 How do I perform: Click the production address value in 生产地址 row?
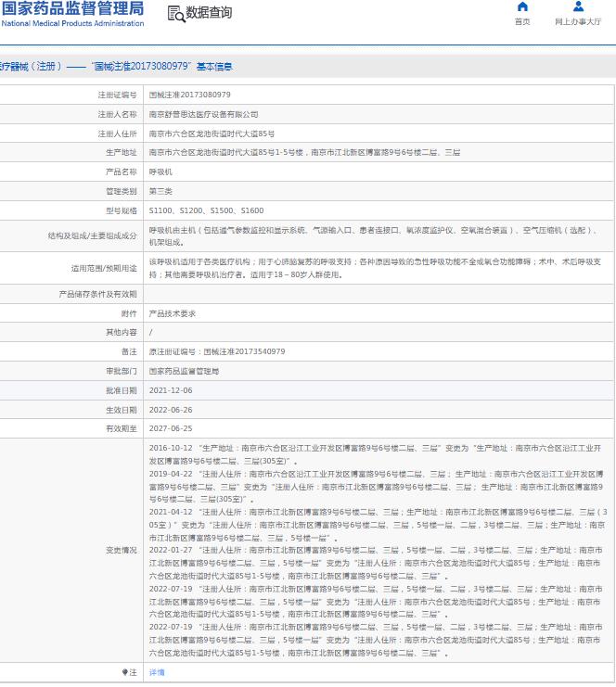tap(304, 152)
